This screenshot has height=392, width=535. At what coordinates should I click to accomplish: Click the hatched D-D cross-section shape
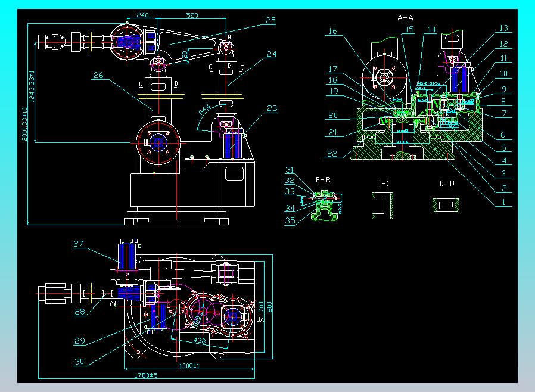click(446, 205)
